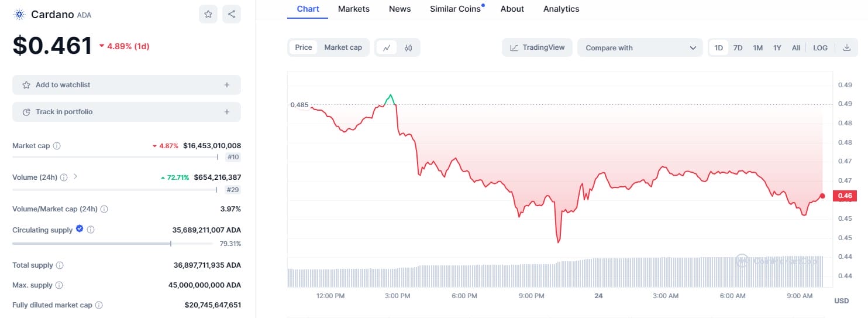Expand Volume (24h) details chevron

click(x=75, y=176)
